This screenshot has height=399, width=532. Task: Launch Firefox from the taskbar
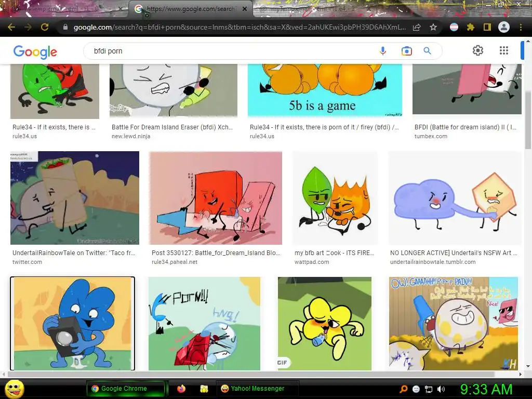(x=181, y=389)
